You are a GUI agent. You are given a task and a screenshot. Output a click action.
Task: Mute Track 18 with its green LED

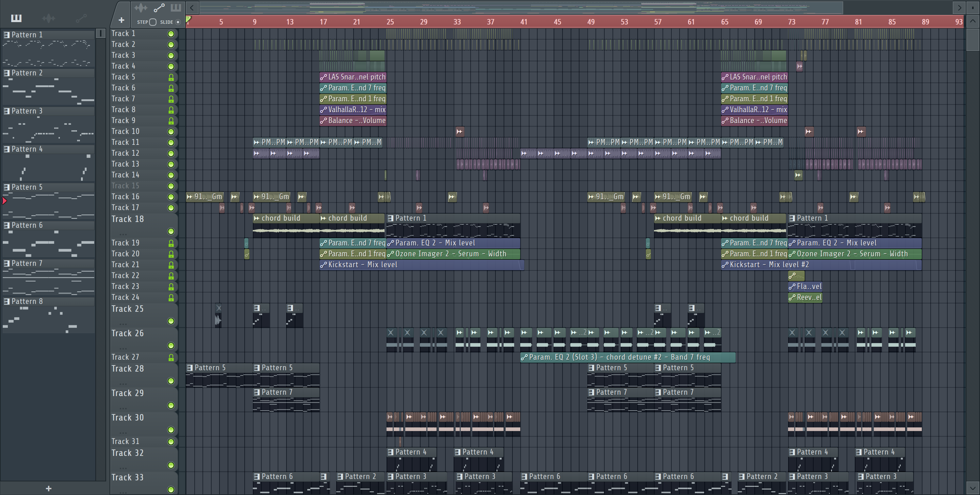[x=171, y=231]
